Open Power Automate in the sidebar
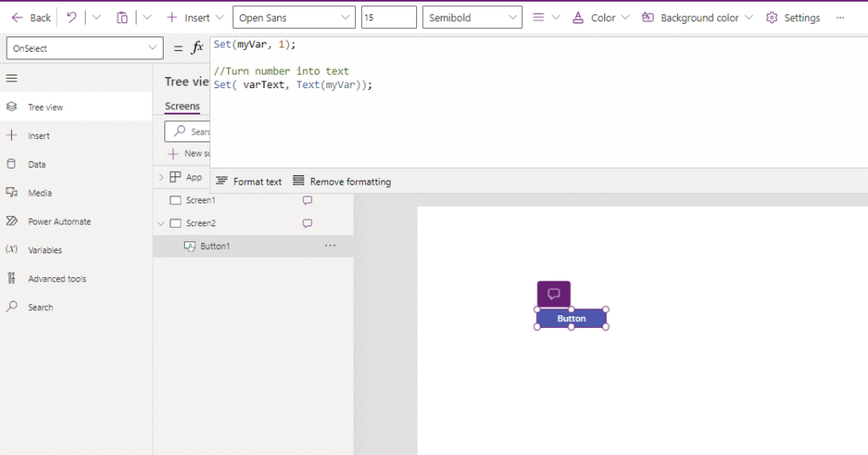Image resolution: width=868 pixels, height=455 pixels. point(75,221)
